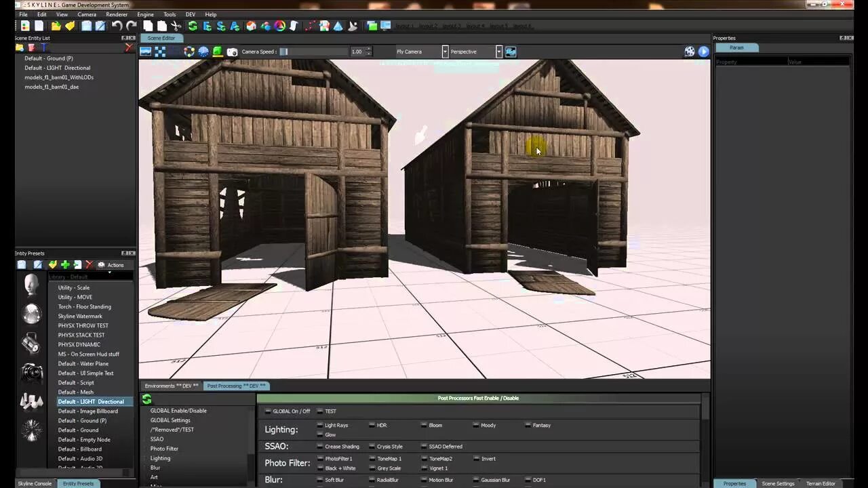The height and width of the screenshot is (488, 868).
Task: Open the Engine menu
Action: [x=145, y=14]
